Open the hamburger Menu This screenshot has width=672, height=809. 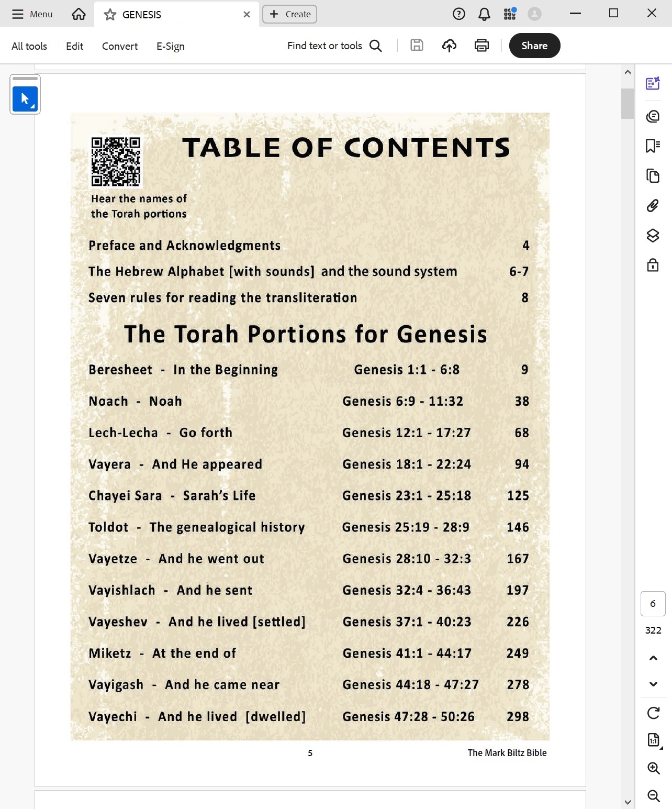pos(32,14)
